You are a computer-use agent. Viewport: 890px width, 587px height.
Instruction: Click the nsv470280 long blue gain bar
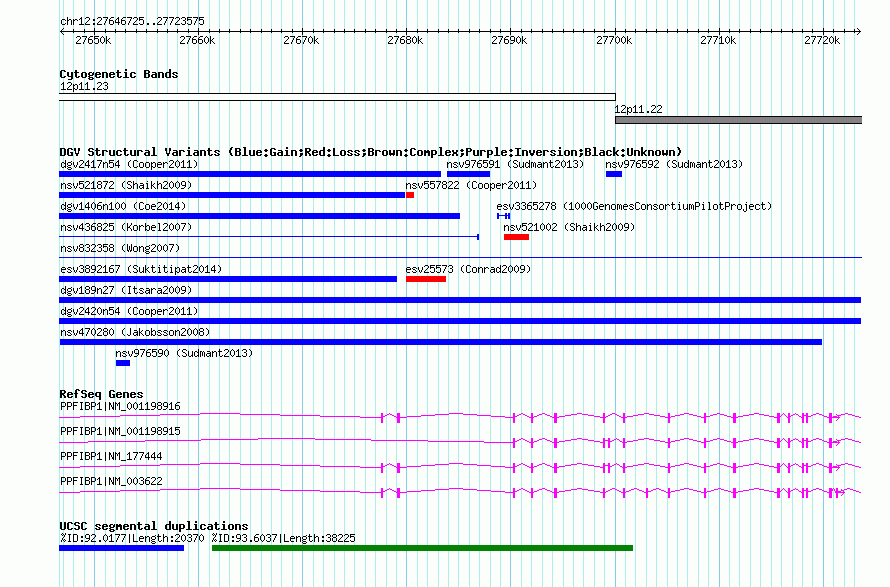click(x=440, y=342)
